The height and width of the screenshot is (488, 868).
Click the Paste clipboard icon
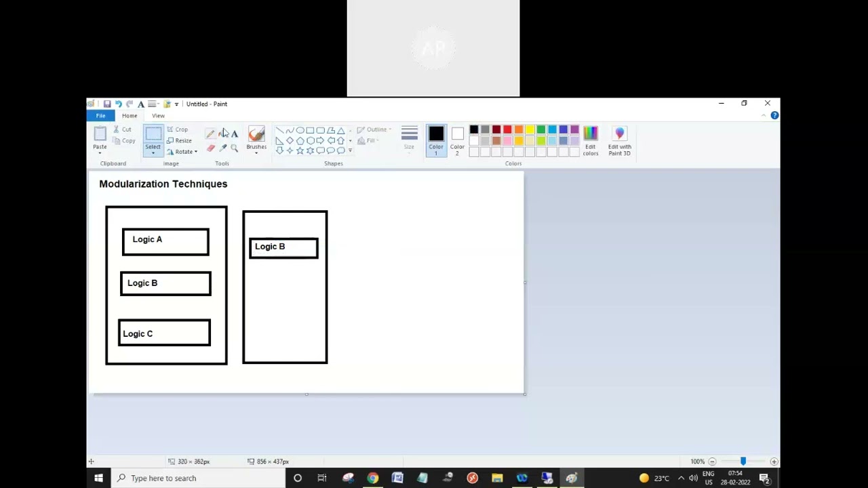(100, 134)
